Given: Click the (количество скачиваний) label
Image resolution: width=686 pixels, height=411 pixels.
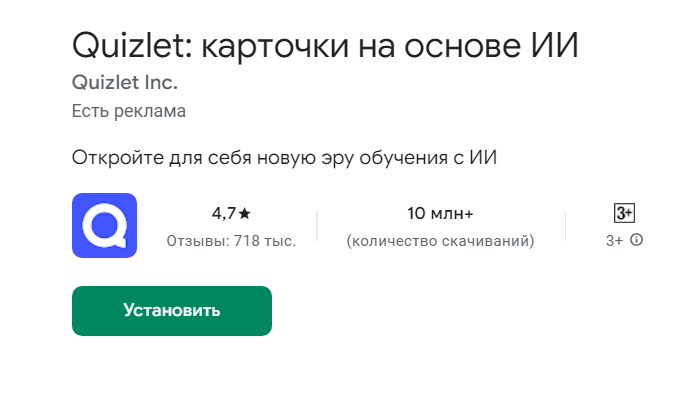Looking at the screenshot, I should (440, 241).
